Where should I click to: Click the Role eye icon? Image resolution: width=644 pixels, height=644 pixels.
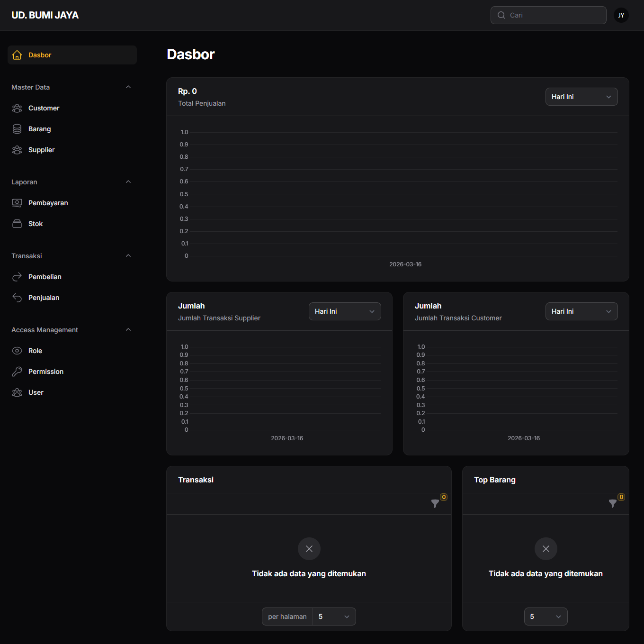[x=17, y=351]
